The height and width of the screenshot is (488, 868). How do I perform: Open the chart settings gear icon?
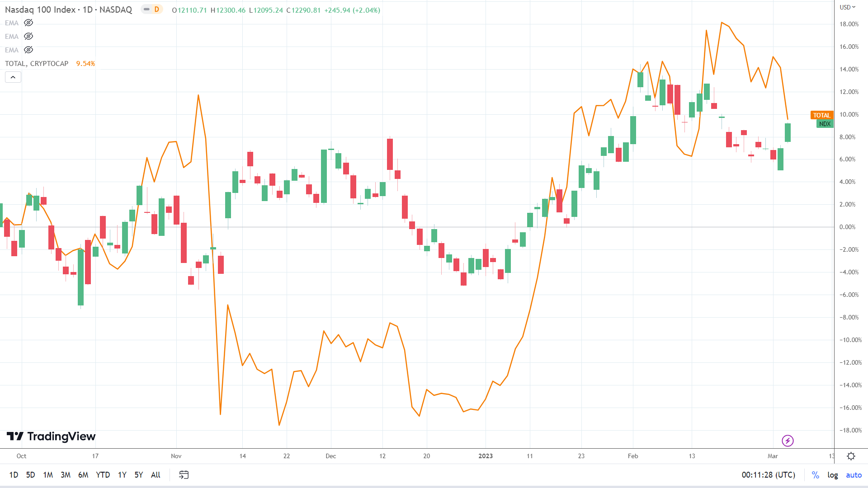[x=851, y=456]
